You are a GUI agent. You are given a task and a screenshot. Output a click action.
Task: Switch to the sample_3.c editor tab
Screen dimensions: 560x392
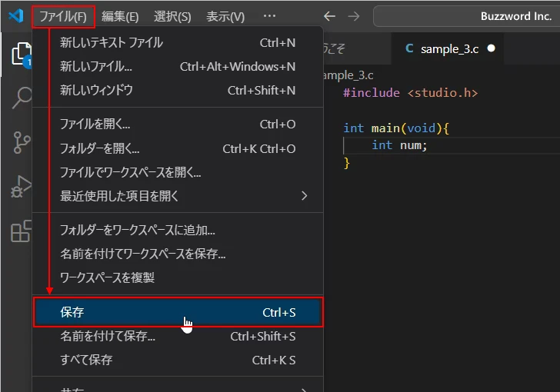448,48
